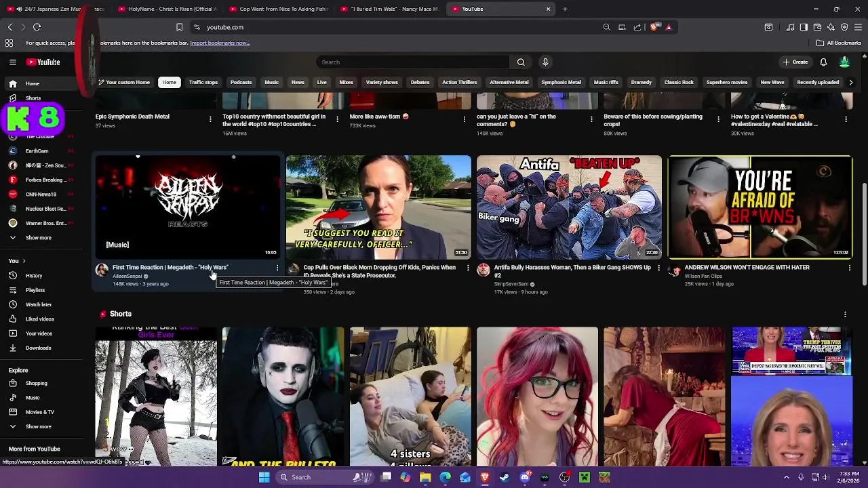Click the Import bookmarks now link
This screenshot has height=488, width=868.
[220, 43]
